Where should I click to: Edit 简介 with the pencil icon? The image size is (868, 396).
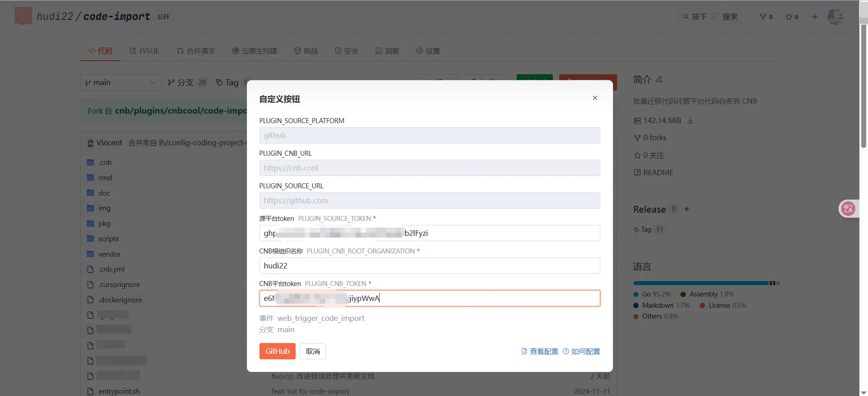pyautogui.click(x=659, y=79)
